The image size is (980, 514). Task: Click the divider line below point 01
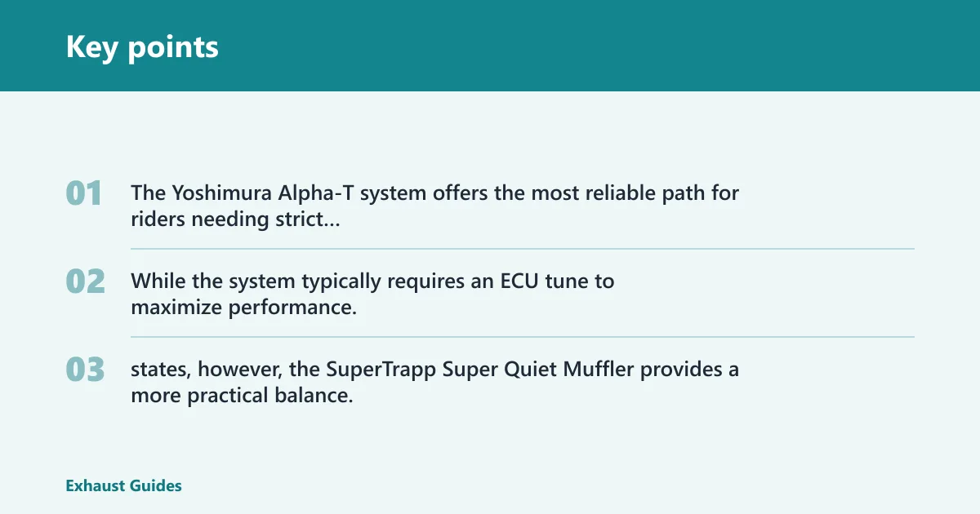pos(523,249)
